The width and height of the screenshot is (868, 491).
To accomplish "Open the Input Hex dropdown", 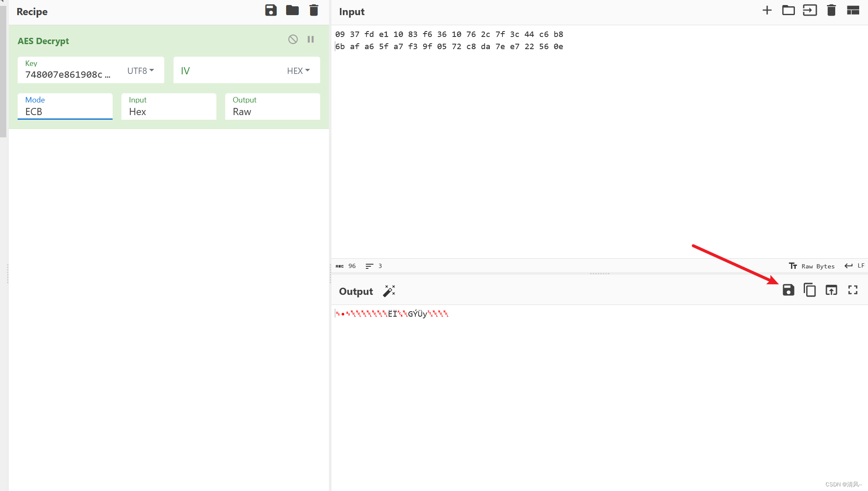I will click(169, 106).
